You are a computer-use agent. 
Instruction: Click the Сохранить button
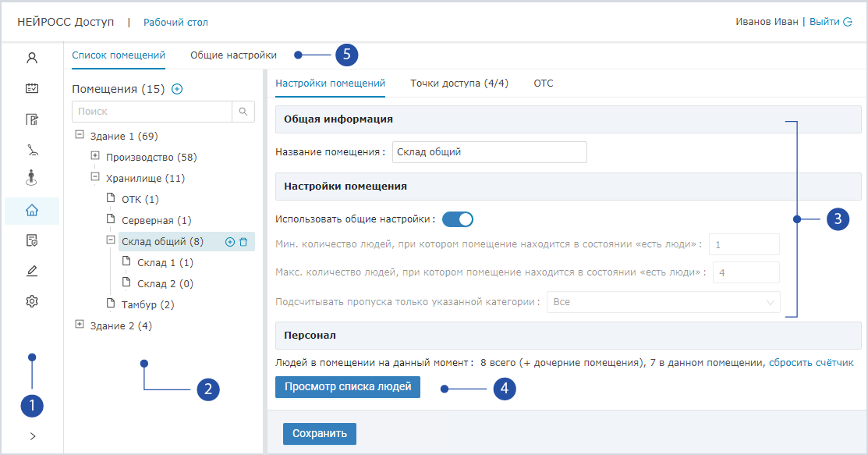(x=319, y=433)
